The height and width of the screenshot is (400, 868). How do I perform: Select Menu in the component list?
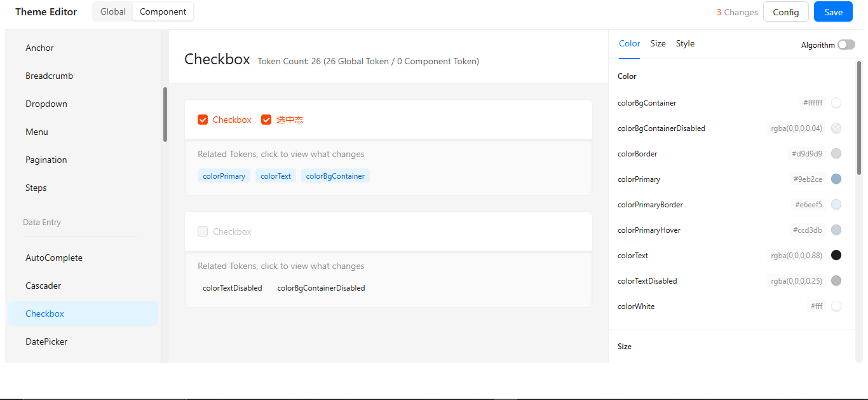(83, 132)
